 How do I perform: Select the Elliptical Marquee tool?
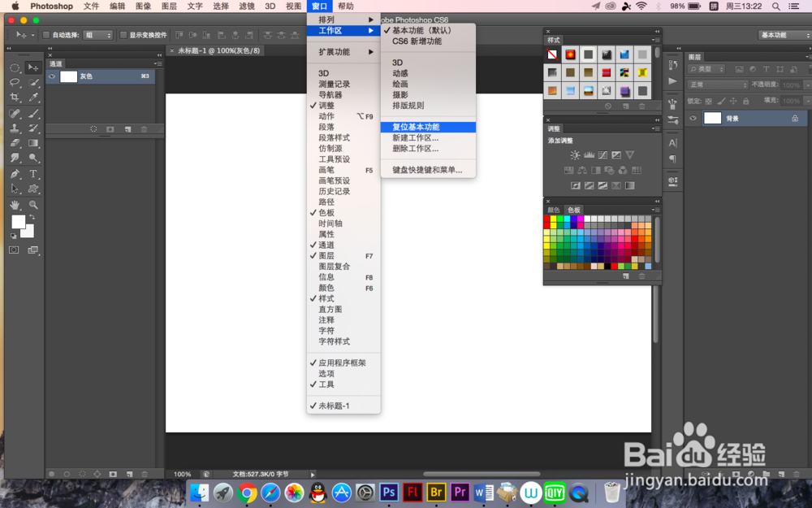(x=15, y=68)
